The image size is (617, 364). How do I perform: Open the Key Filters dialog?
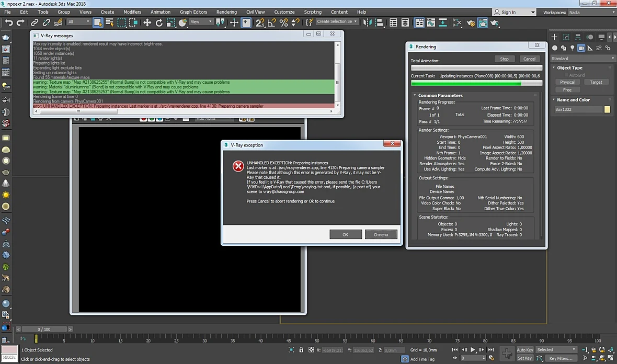pyautogui.click(x=561, y=358)
